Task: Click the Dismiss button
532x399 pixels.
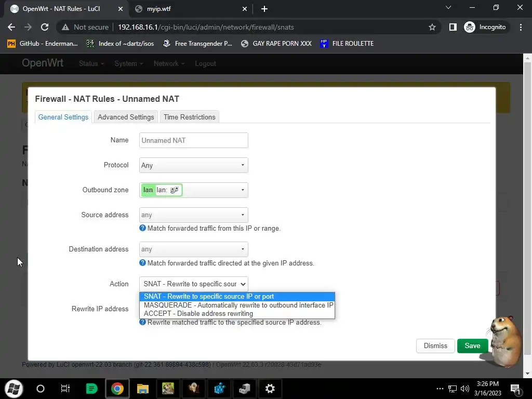Action: click(x=435, y=345)
